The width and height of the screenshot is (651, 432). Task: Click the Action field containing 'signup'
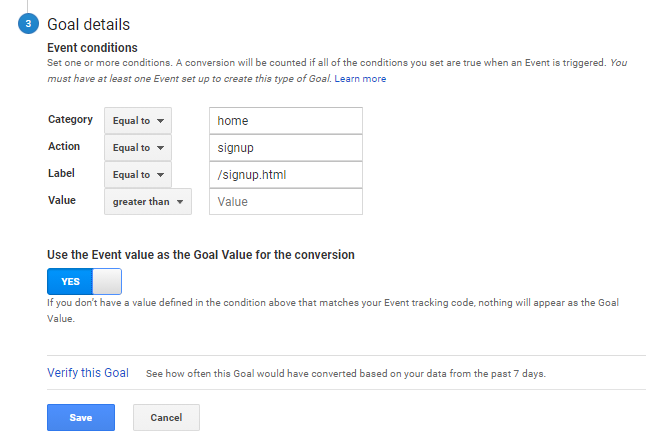click(x=285, y=148)
